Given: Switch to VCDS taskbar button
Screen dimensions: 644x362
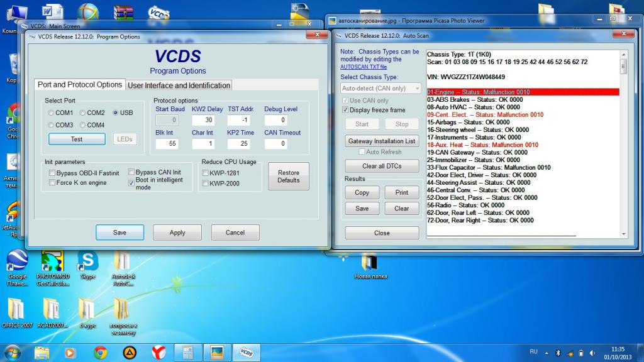Looking at the screenshot, I should [247, 353].
